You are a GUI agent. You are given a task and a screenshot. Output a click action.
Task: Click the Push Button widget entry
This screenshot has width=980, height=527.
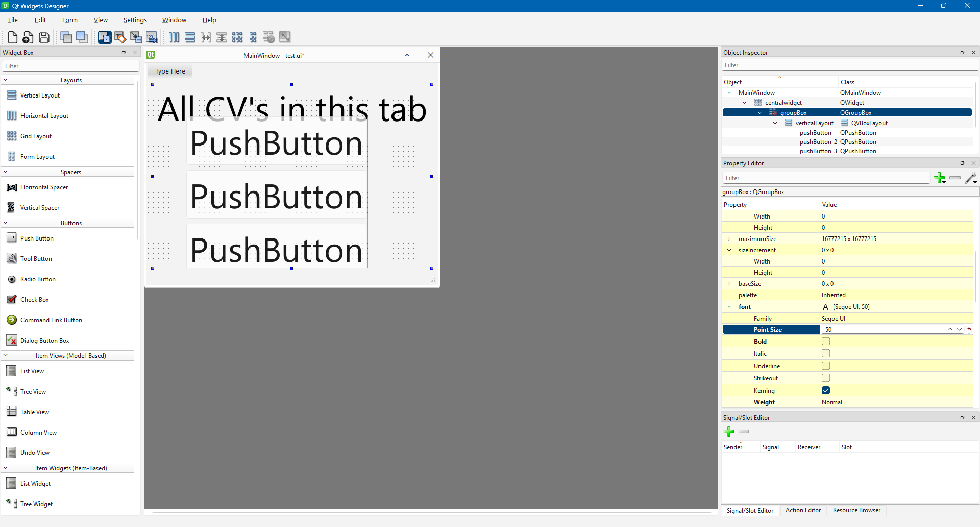pyautogui.click(x=37, y=238)
